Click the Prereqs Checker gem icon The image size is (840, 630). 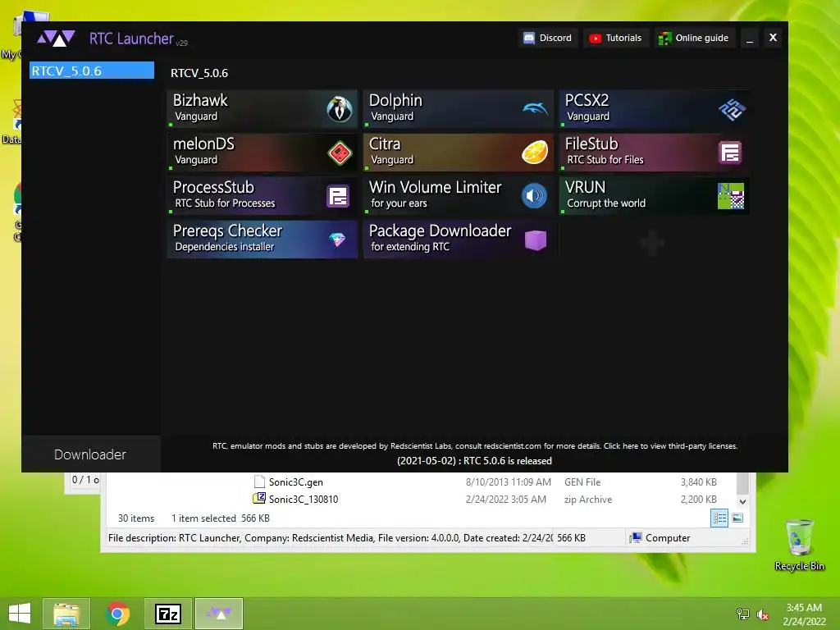[337, 240]
